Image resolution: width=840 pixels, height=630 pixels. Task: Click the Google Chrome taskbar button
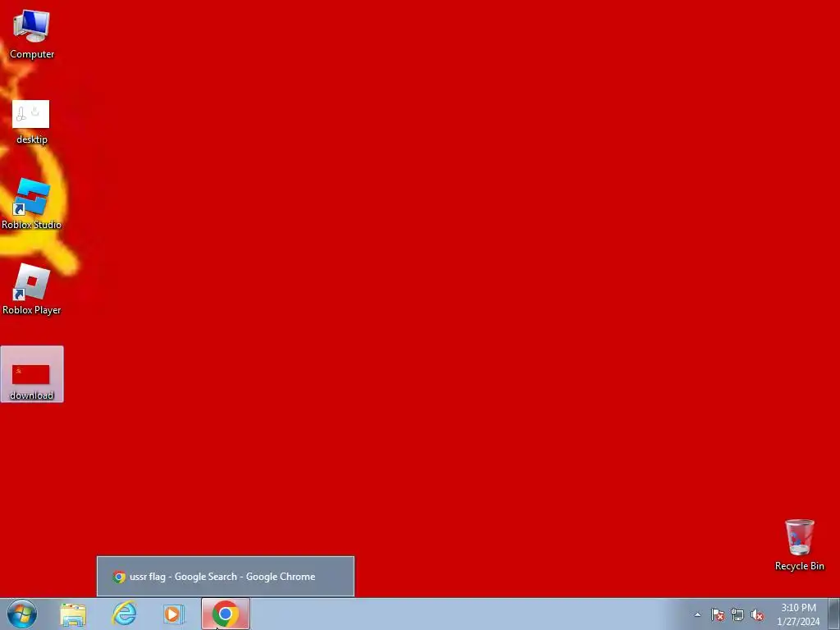coord(226,614)
